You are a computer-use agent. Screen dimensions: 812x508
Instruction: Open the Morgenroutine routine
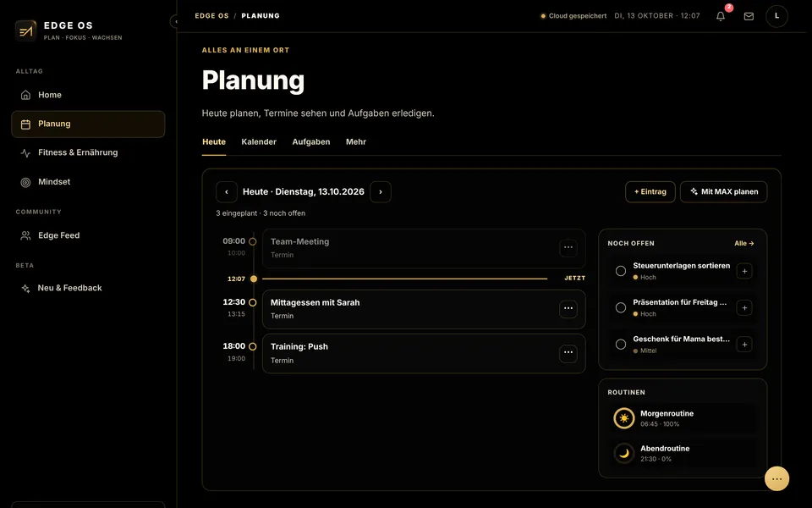point(683,417)
